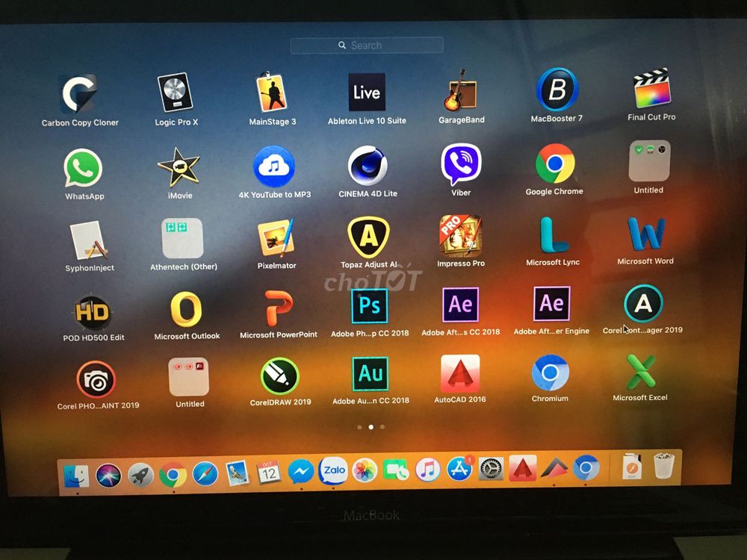Open WhatsApp from Launchpad
This screenshot has width=747, height=560.
(x=82, y=167)
